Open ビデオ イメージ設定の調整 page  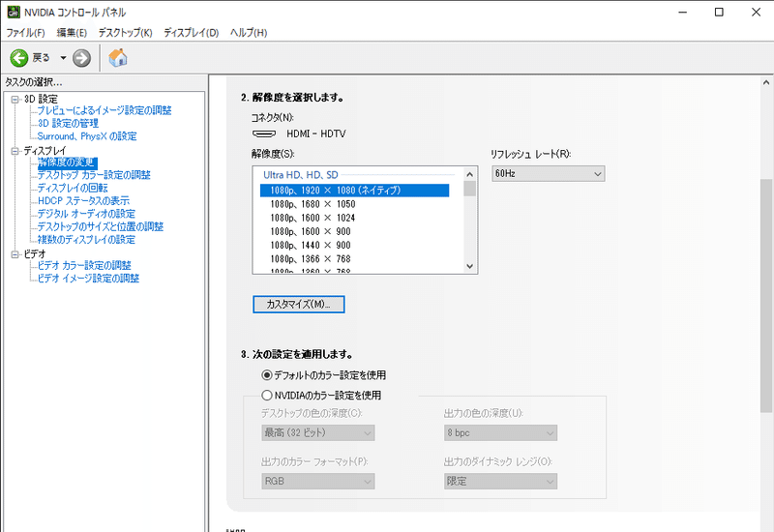pyautogui.click(x=88, y=279)
